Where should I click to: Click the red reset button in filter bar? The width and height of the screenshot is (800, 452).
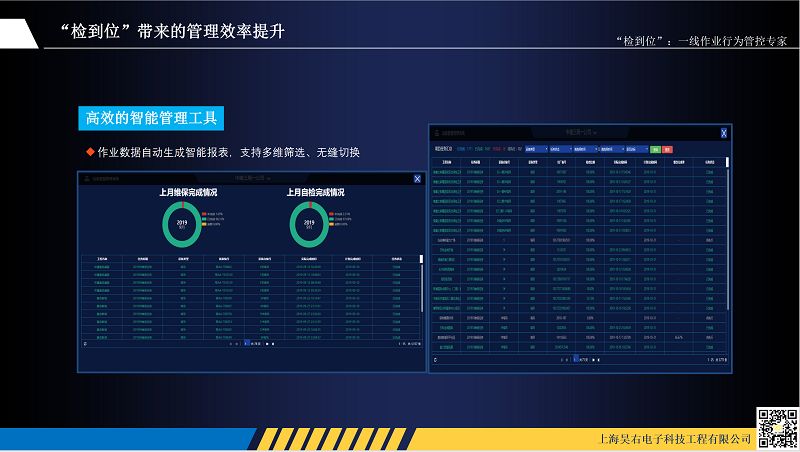(x=667, y=148)
